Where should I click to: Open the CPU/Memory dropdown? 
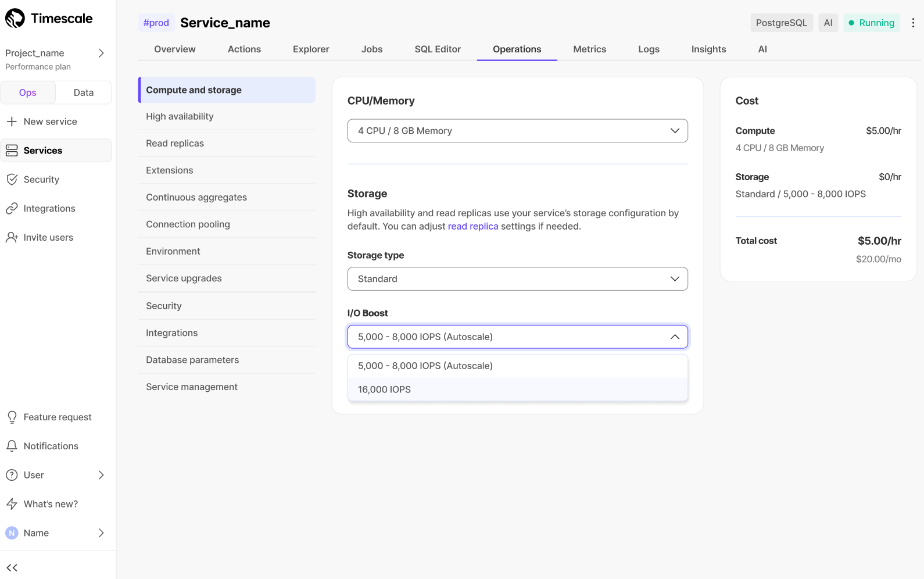(x=517, y=131)
